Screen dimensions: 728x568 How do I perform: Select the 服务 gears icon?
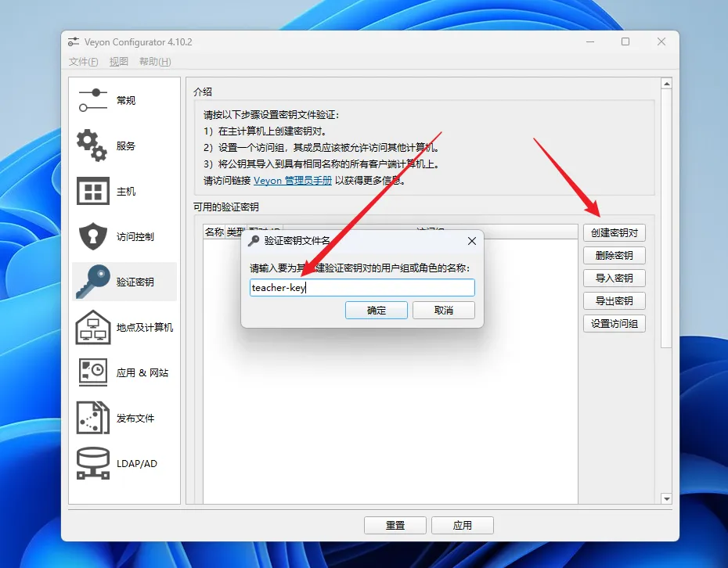92,146
